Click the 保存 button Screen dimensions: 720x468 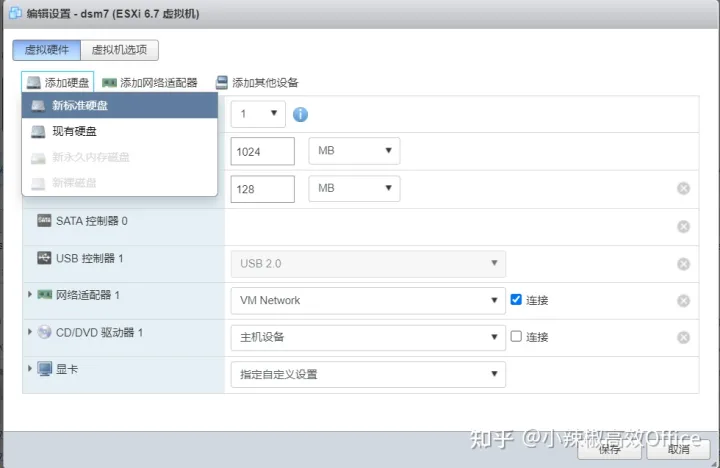tap(609, 449)
